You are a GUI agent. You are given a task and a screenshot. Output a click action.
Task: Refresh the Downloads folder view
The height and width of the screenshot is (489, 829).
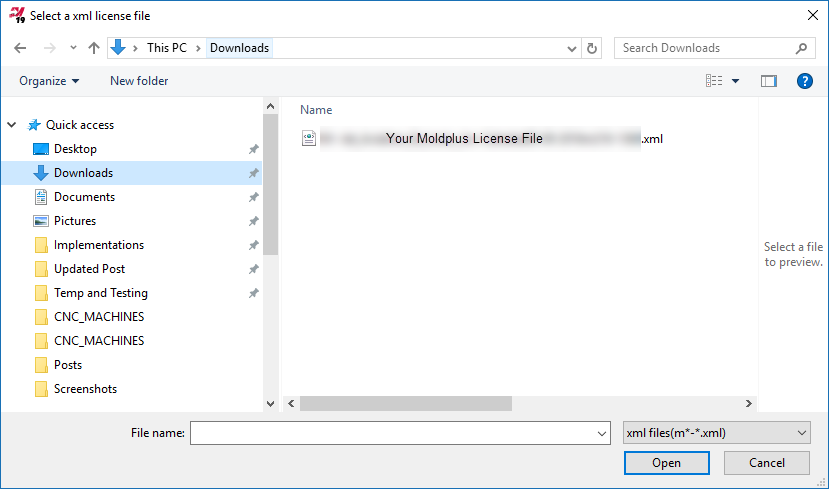[592, 49]
